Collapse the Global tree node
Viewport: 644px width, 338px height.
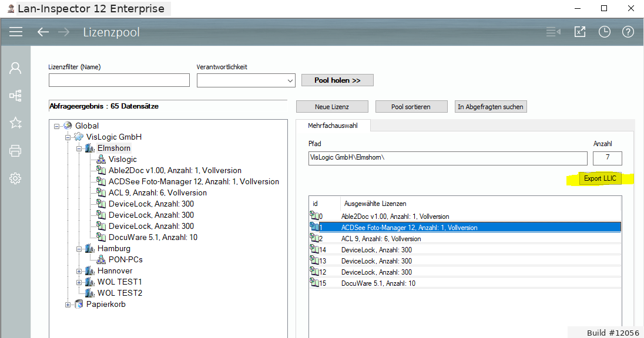(x=56, y=126)
